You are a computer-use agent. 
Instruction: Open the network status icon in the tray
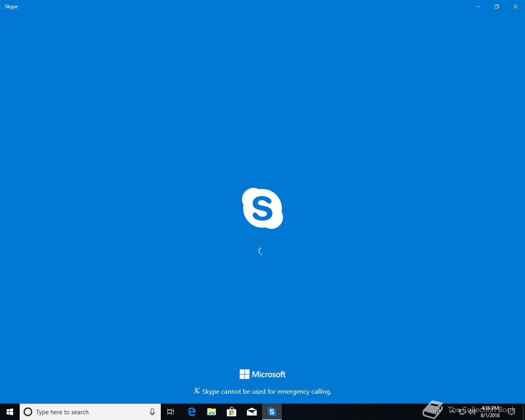463,412
